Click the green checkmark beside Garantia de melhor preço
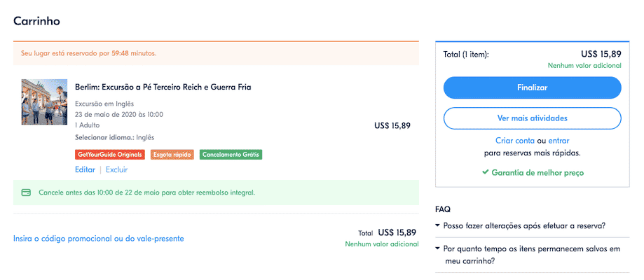 coord(485,173)
